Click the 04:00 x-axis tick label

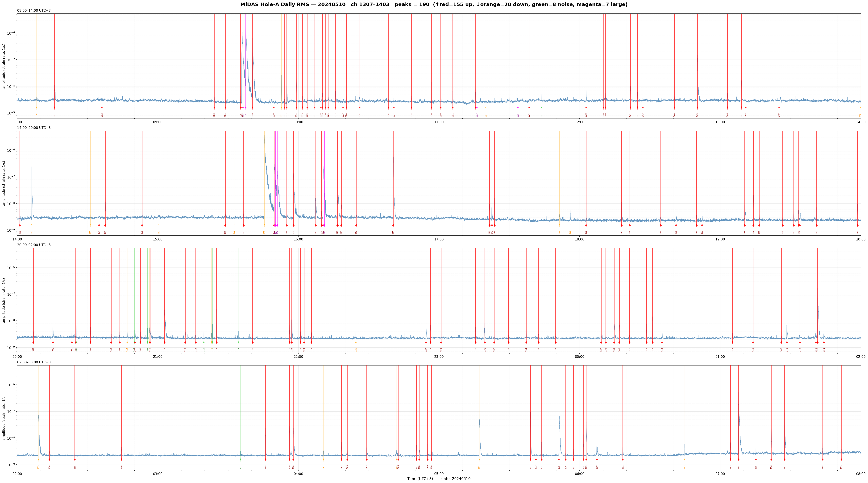[x=298, y=474]
